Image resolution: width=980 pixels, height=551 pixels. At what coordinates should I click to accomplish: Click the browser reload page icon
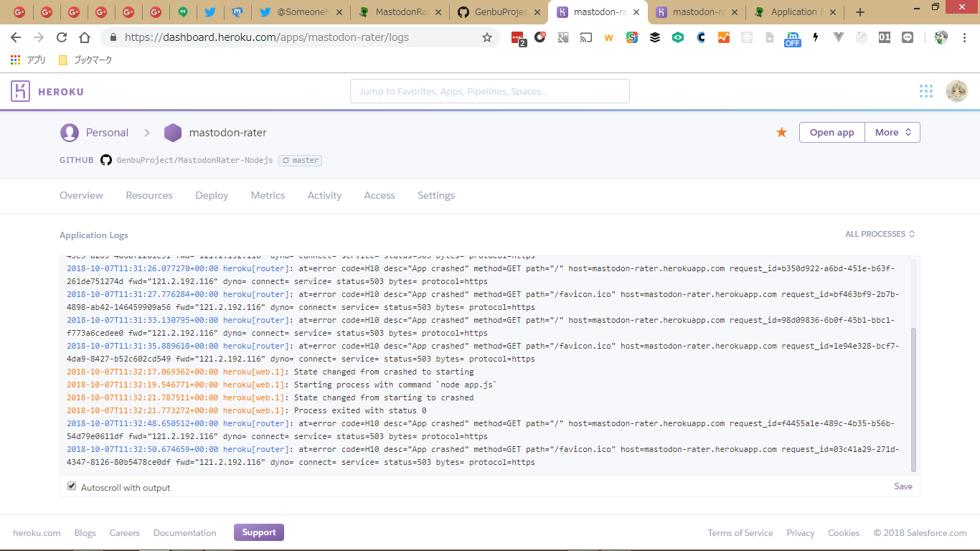(62, 37)
